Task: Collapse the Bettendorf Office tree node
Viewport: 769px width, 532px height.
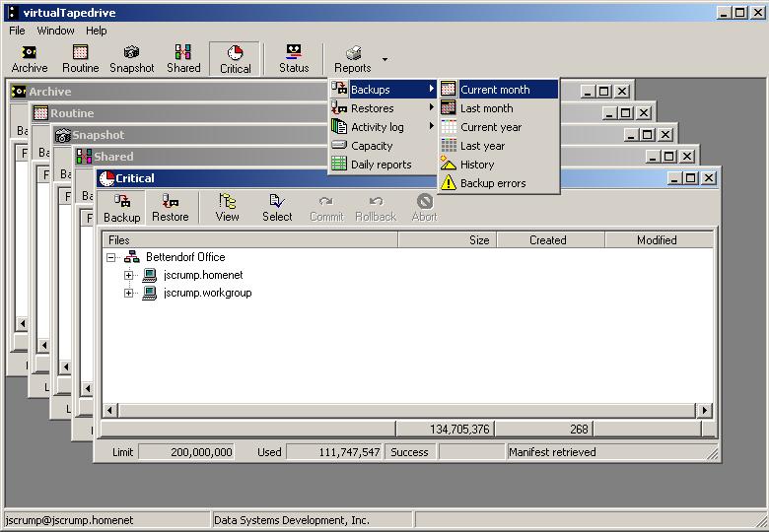Action: [110, 257]
